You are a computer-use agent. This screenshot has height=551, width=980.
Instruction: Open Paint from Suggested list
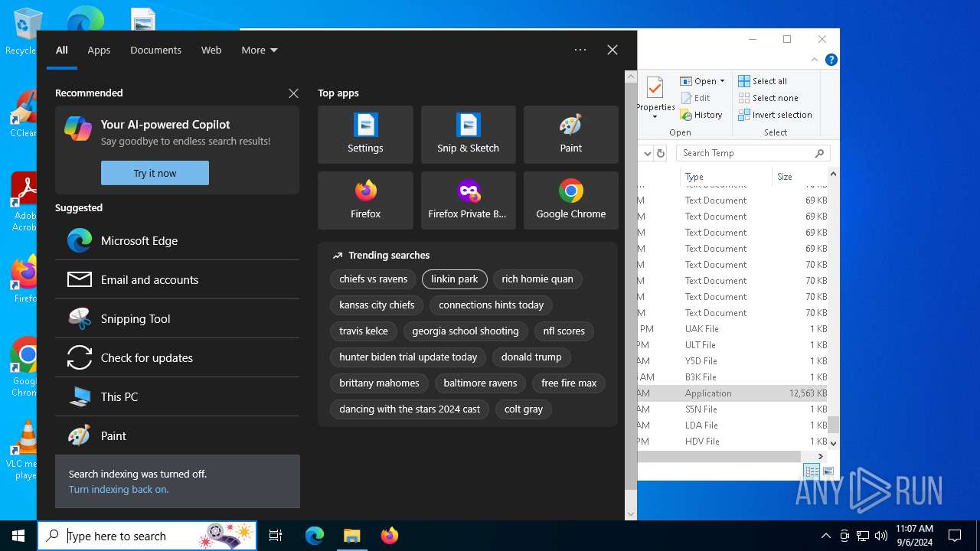click(x=177, y=435)
